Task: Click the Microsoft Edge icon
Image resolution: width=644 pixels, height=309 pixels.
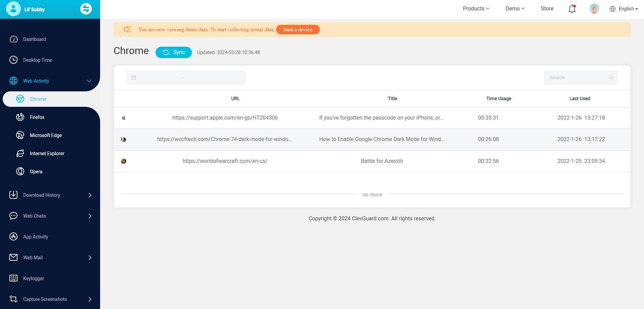Action: [20, 135]
